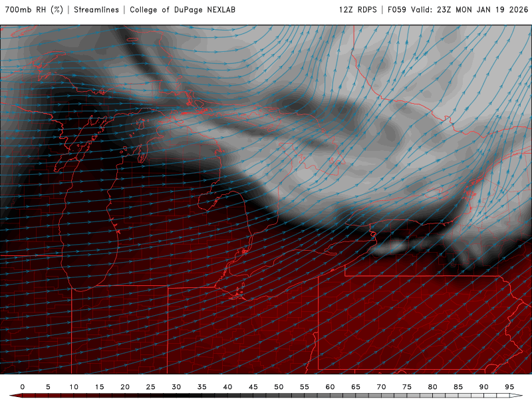
Task: Click the 'Valid: 23Z MON JAN 19 2026' text
Action: (x=469, y=9)
